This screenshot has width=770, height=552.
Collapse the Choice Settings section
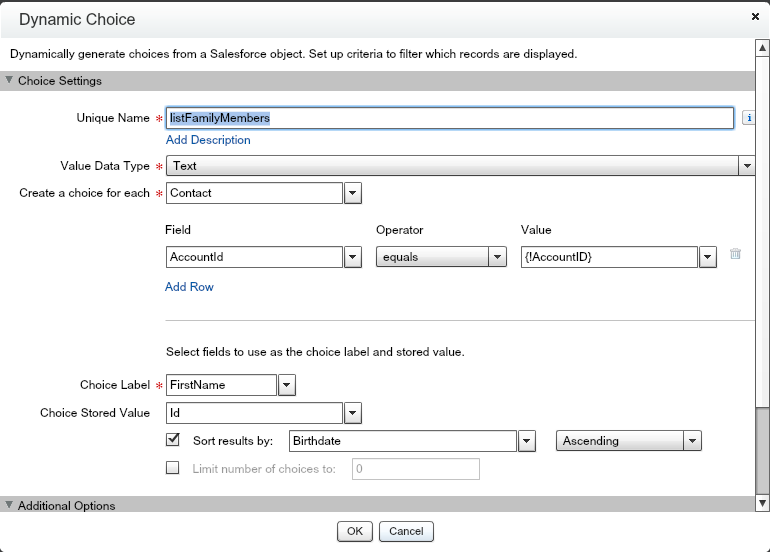pyautogui.click(x=10, y=81)
